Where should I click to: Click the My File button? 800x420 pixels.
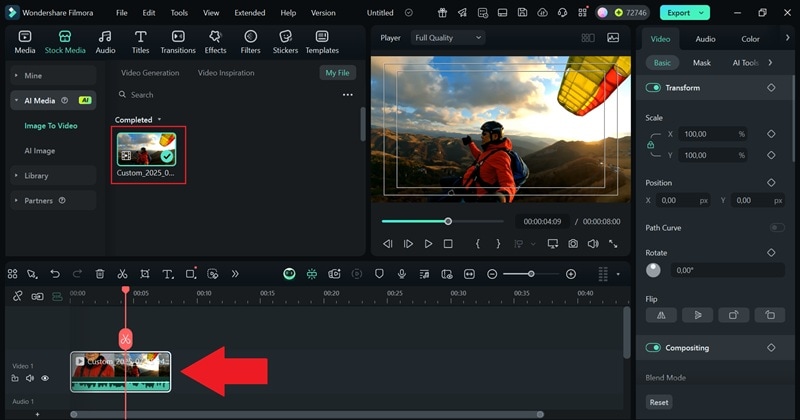pyautogui.click(x=337, y=73)
